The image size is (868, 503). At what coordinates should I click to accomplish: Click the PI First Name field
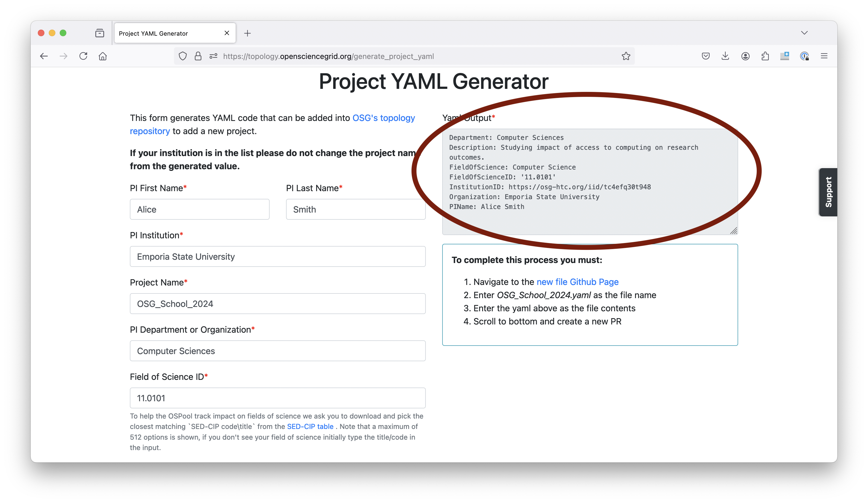coord(200,209)
